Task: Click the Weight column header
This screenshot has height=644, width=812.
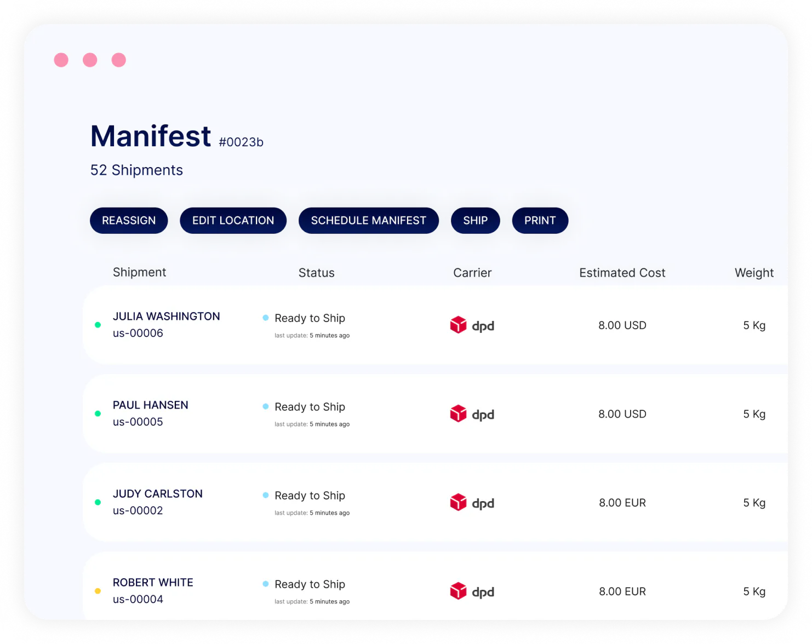Action: [x=754, y=273]
